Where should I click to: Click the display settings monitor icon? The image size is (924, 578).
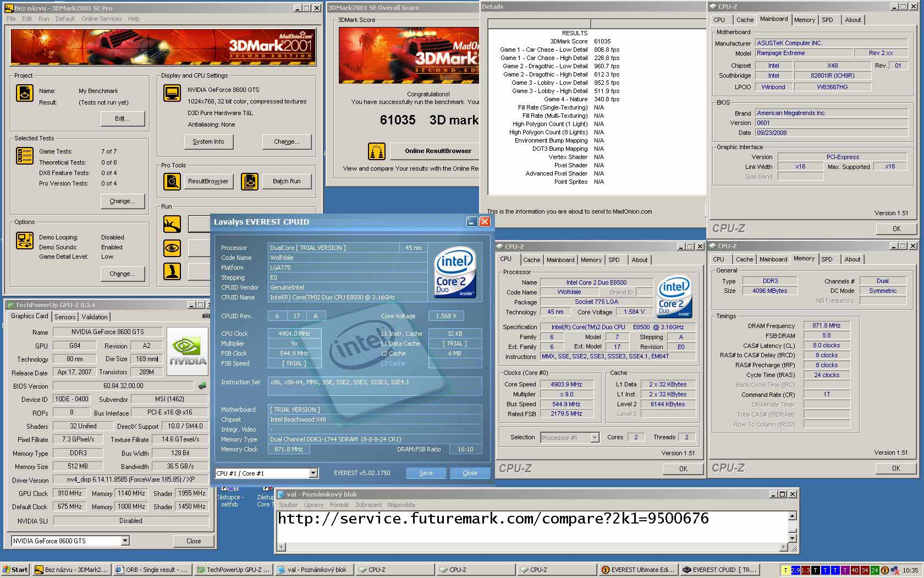(x=172, y=93)
